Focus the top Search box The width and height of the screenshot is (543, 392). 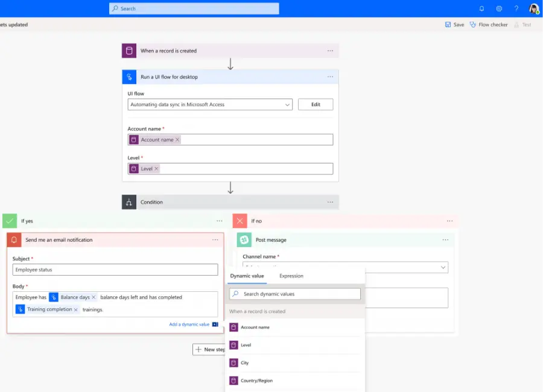194,8
